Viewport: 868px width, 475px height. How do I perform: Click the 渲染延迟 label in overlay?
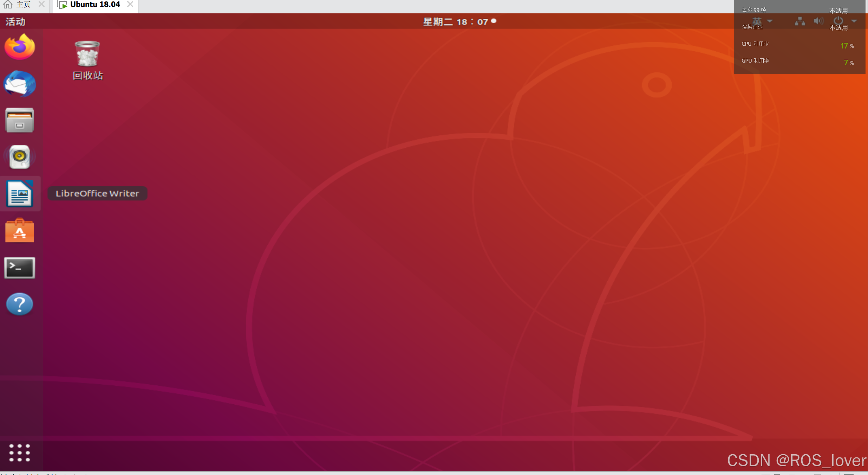pyautogui.click(x=752, y=27)
